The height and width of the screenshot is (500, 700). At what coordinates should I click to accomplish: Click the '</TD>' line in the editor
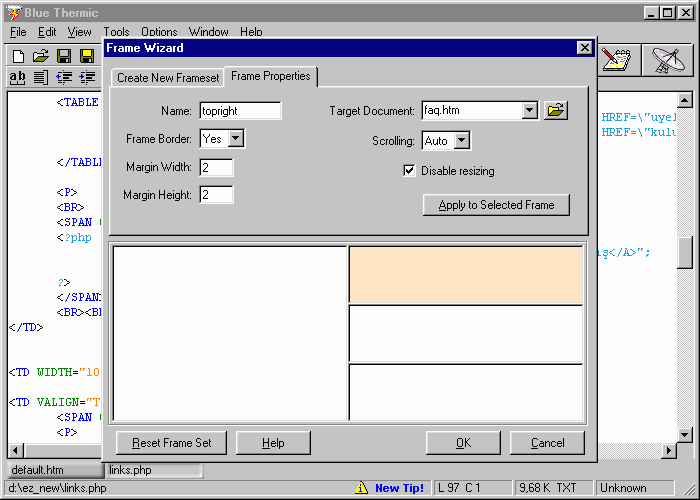(26, 327)
